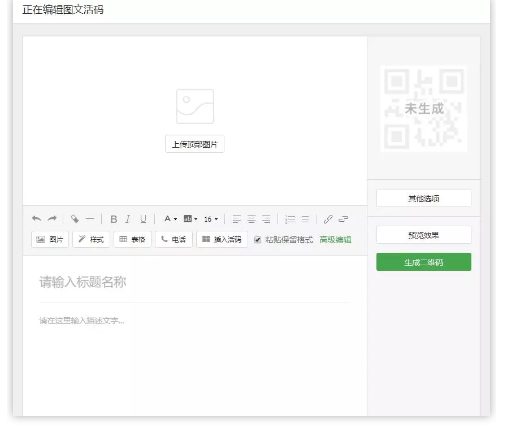Click the green 生成二维码 button
This screenshot has width=505, height=427.
[x=424, y=262]
